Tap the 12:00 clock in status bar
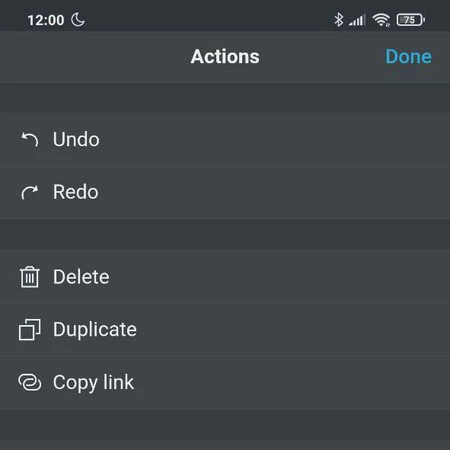 46,20
